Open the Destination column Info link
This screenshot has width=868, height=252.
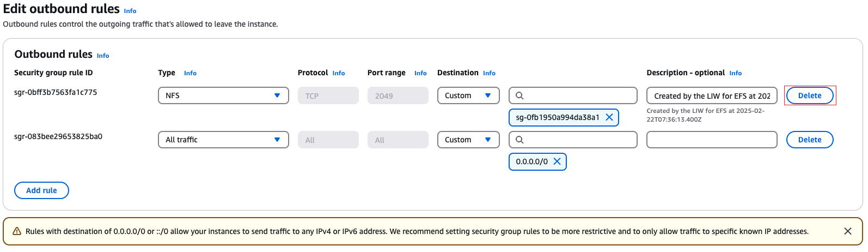click(x=489, y=73)
